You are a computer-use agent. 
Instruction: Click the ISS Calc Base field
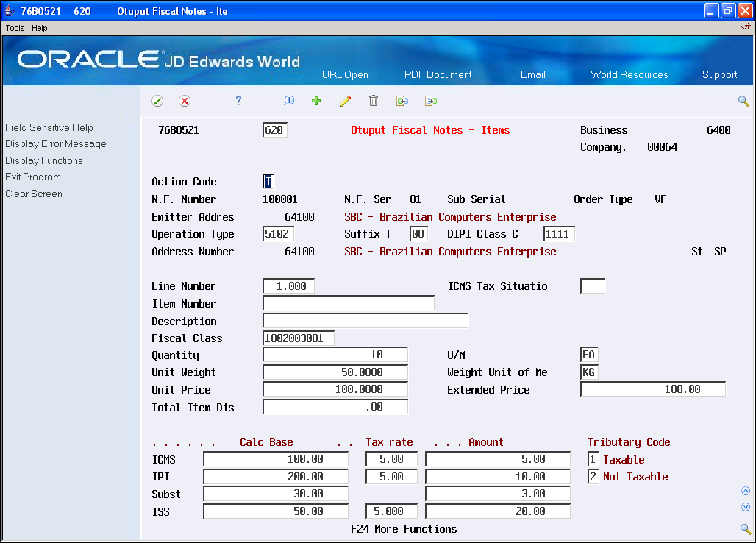coord(276,511)
